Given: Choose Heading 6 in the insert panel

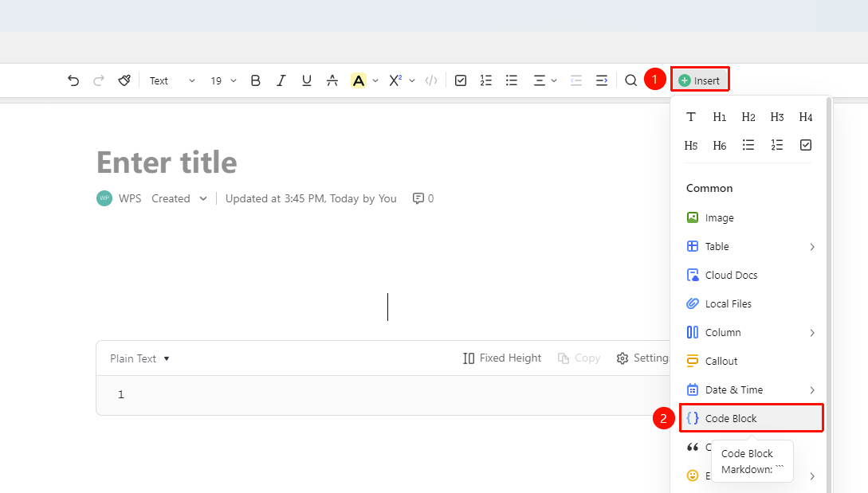Looking at the screenshot, I should [720, 146].
